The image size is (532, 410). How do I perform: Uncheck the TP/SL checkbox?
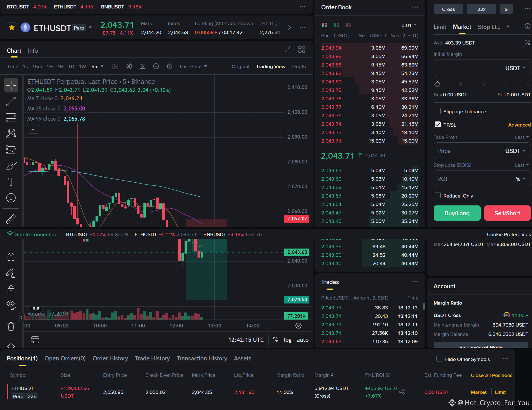click(438, 125)
